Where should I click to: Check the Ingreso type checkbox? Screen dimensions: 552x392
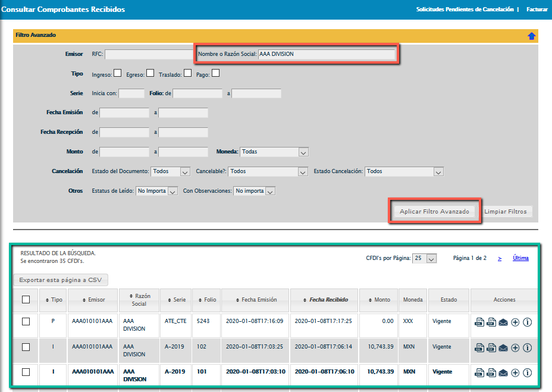[118, 73]
